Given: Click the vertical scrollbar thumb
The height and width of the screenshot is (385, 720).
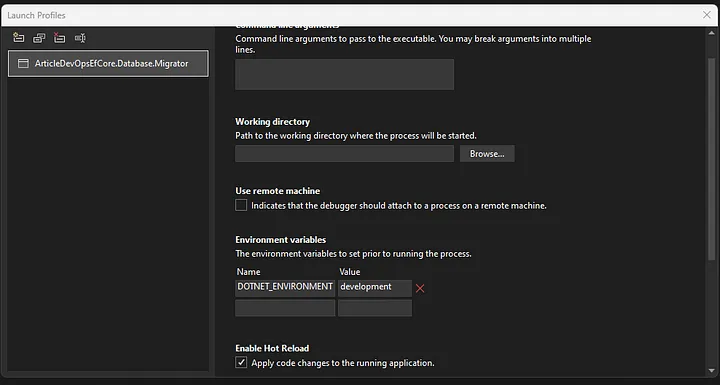Looking at the screenshot, I should tap(711, 159).
